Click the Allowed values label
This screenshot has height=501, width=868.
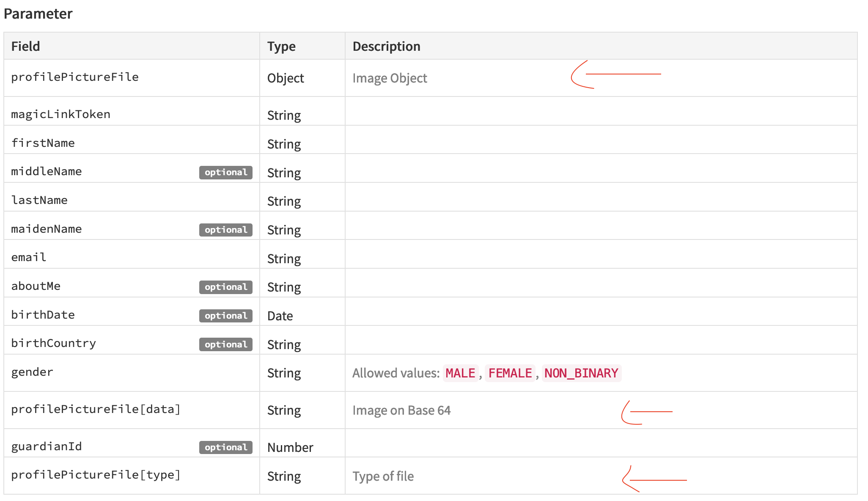click(x=396, y=373)
